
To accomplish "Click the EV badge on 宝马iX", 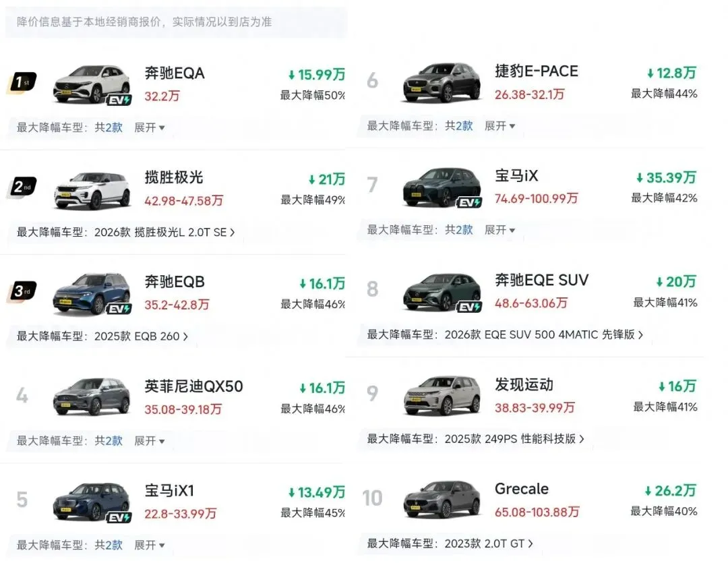I will click(x=469, y=202).
